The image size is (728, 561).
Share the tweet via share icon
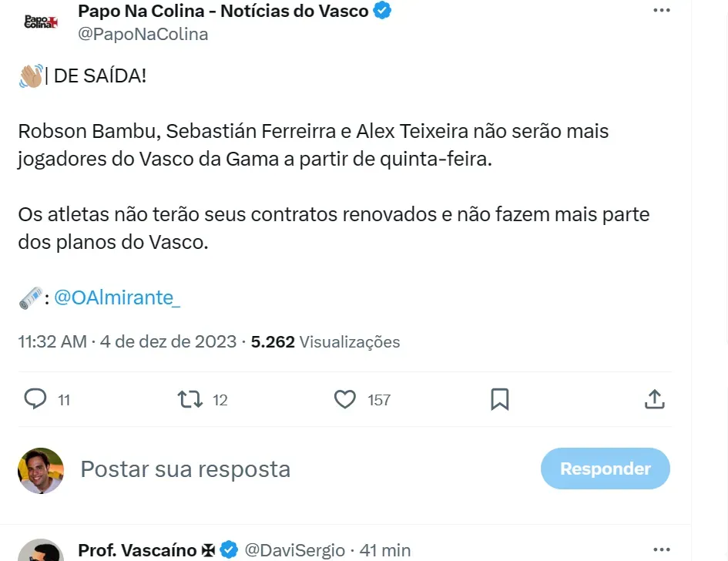tap(653, 399)
